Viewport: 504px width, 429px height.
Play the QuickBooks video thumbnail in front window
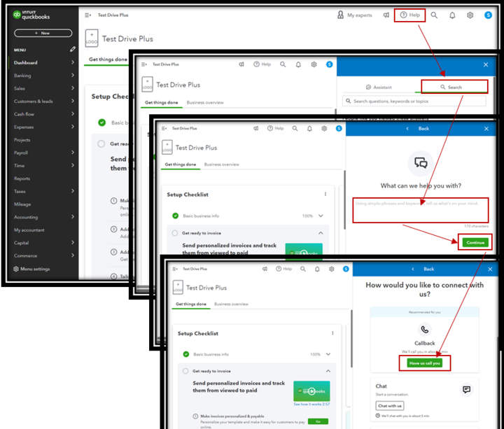click(311, 391)
